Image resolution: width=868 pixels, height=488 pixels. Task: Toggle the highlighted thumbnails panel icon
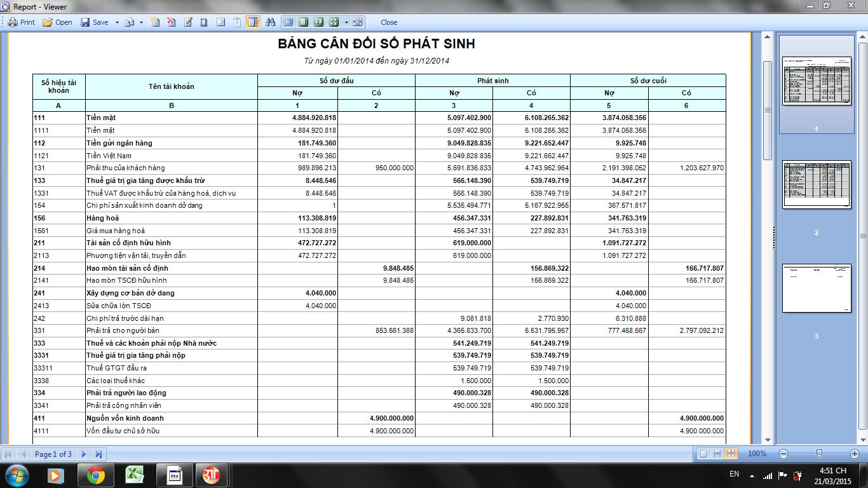click(x=253, y=22)
